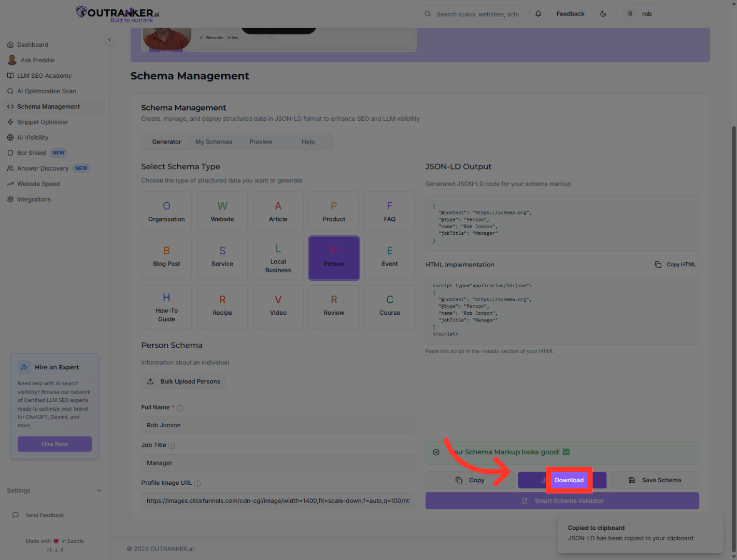Choose the Website schema type
The height and width of the screenshot is (560, 737).
point(222,212)
